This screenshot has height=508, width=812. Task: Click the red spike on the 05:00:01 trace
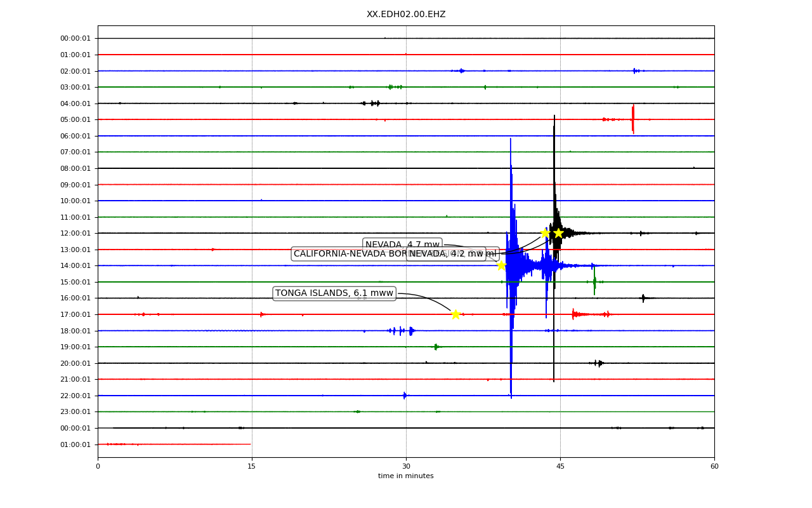(x=632, y=118)
